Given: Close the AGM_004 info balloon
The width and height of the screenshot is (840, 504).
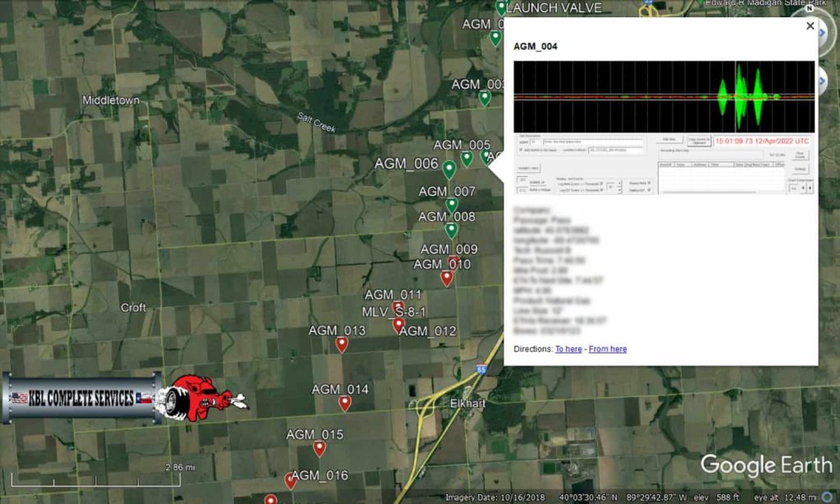Looking at the screenshot, I should point(810,25).
